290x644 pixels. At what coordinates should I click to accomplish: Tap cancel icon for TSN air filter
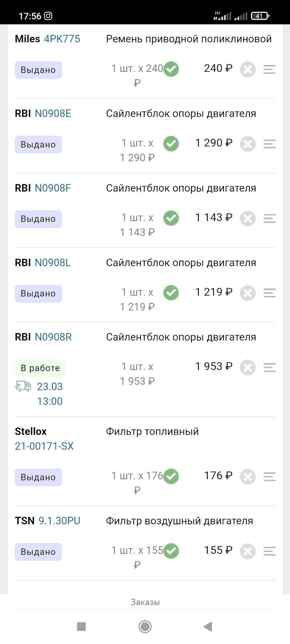248,551
